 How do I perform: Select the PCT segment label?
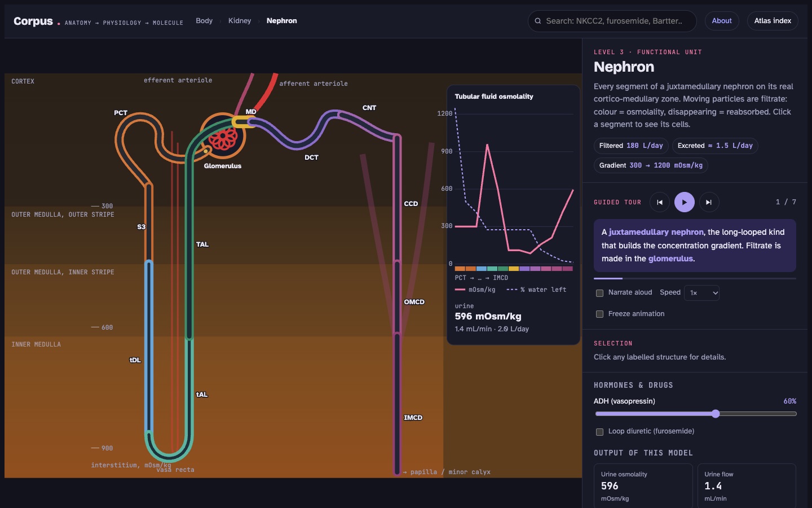point(121,113)
